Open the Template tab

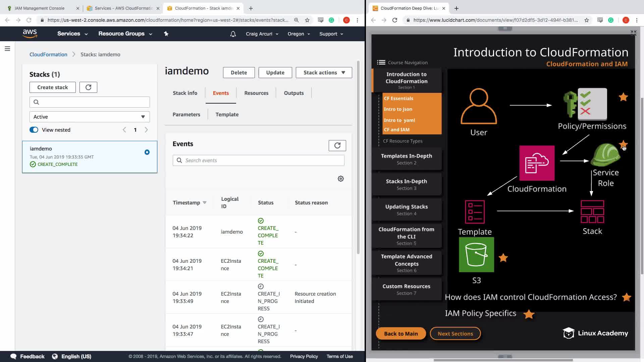[227, 115]
